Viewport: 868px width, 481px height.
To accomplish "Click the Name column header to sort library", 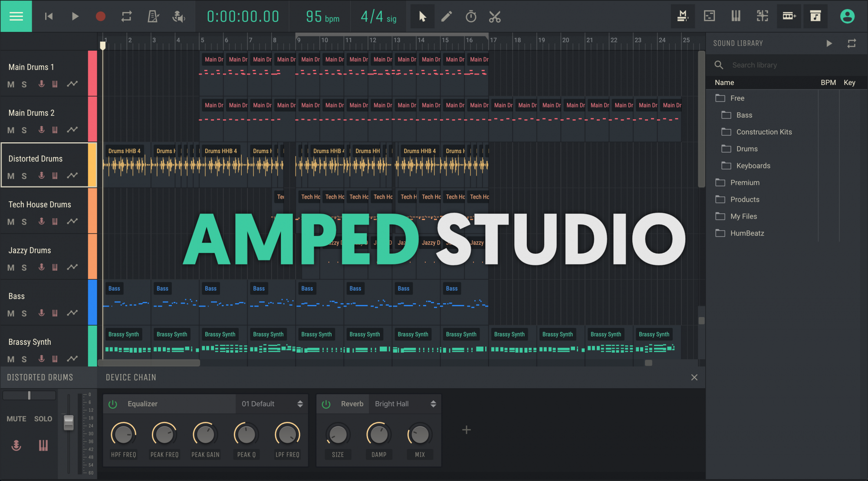I will pos(724,82).
